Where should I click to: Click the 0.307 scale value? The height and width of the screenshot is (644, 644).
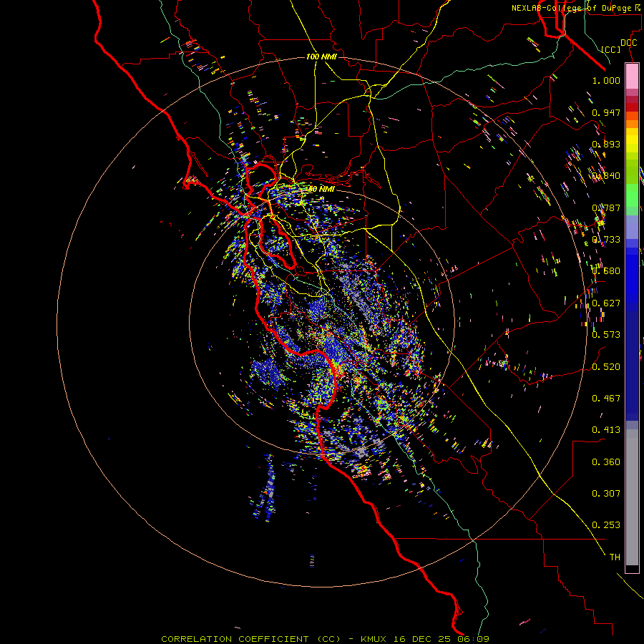tap(606, 493)
